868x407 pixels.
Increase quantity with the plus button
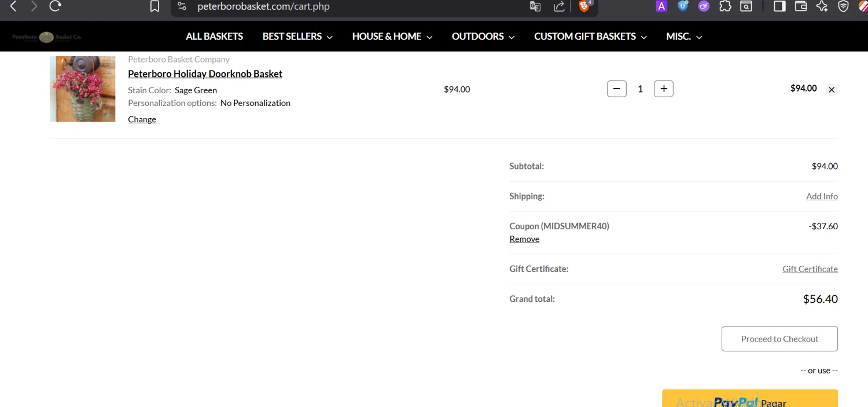(x=664, y=89)
